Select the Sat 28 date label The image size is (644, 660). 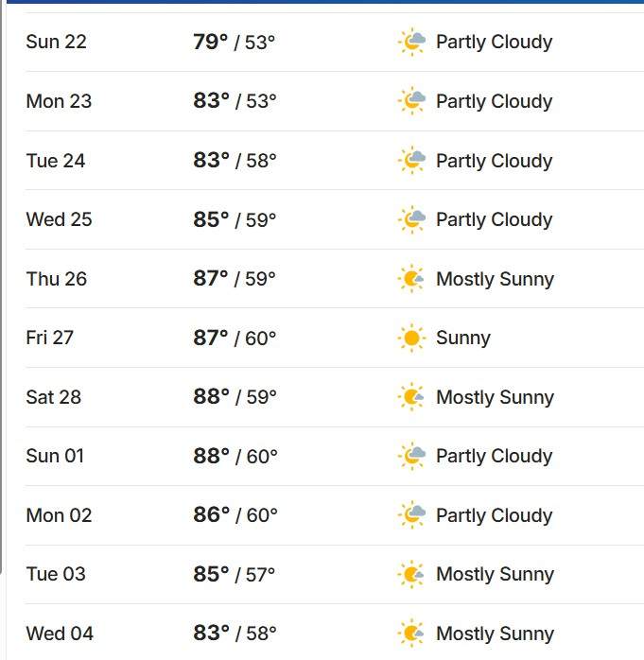coord(54,397)
